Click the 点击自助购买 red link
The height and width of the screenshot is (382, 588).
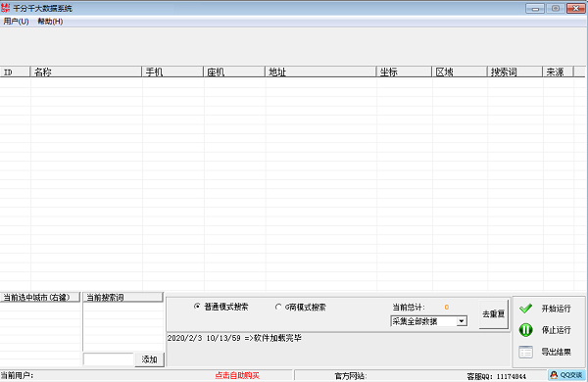(x=237, y=375)
